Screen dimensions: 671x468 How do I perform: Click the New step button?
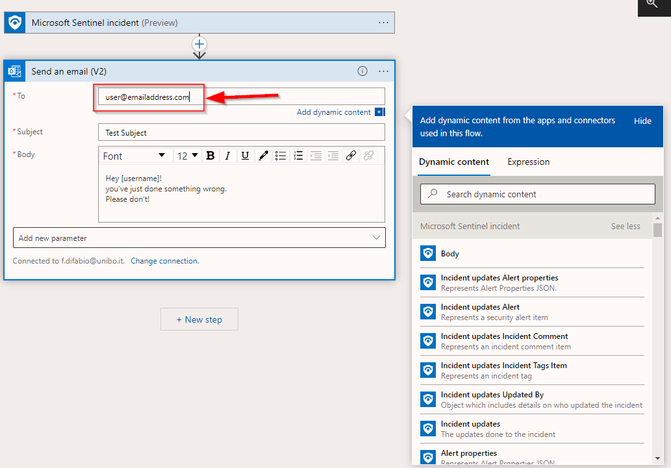(x=199, y=319)
